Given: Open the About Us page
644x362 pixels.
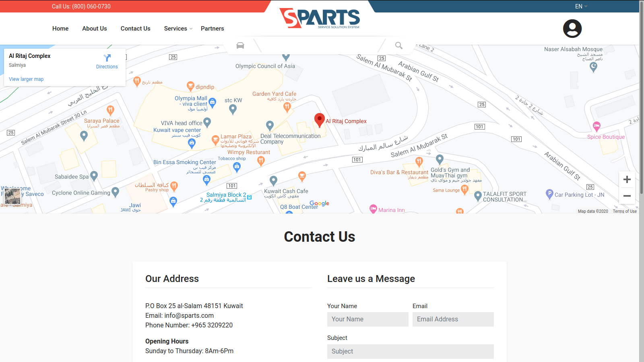Looking at the screenshot, I should tap(95, 29).
